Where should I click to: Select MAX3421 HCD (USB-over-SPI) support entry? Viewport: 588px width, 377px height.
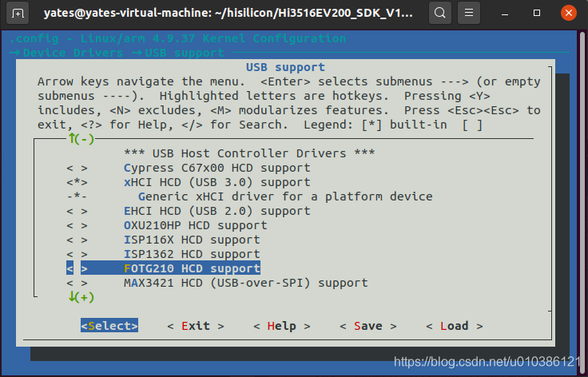coord(245,283)
